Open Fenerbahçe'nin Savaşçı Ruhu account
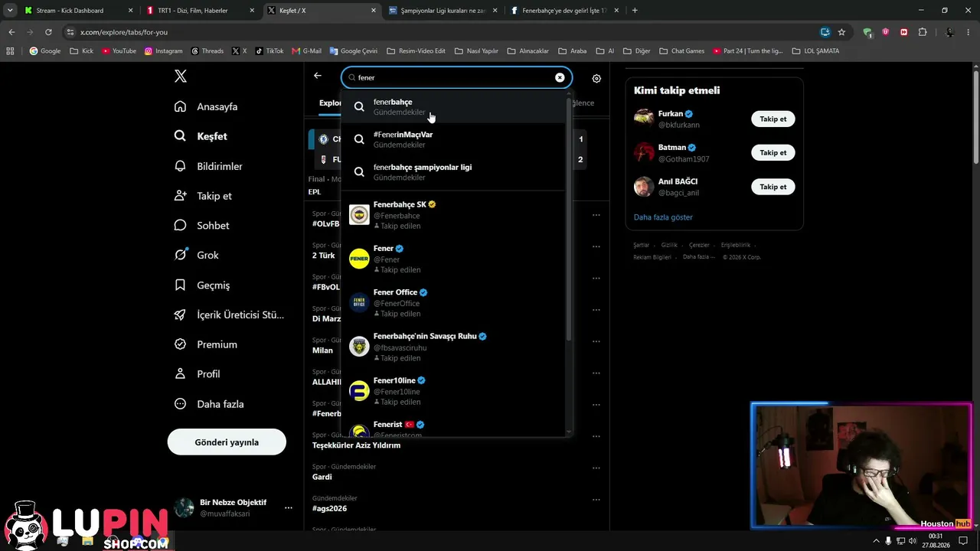 453,347
